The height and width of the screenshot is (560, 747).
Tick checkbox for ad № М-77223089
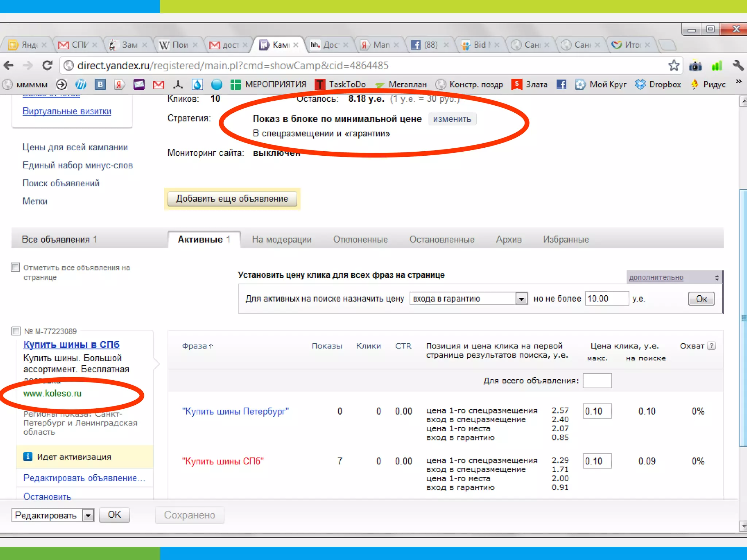[x=16, y=331]
